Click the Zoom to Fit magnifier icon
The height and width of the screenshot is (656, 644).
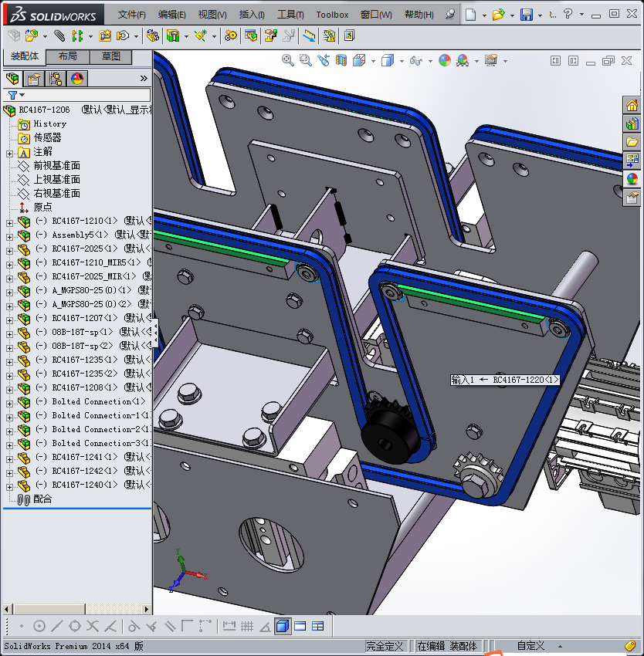[x=288, y=60]
